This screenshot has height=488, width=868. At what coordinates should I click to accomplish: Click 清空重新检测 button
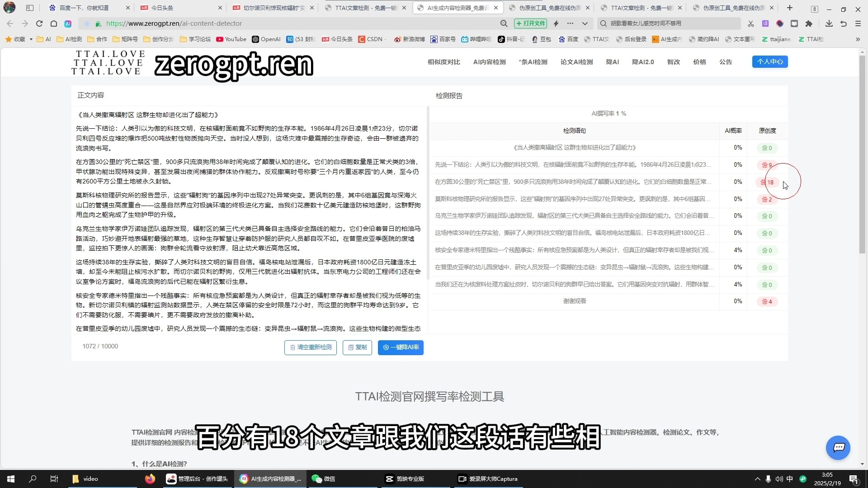coord(311,347)
